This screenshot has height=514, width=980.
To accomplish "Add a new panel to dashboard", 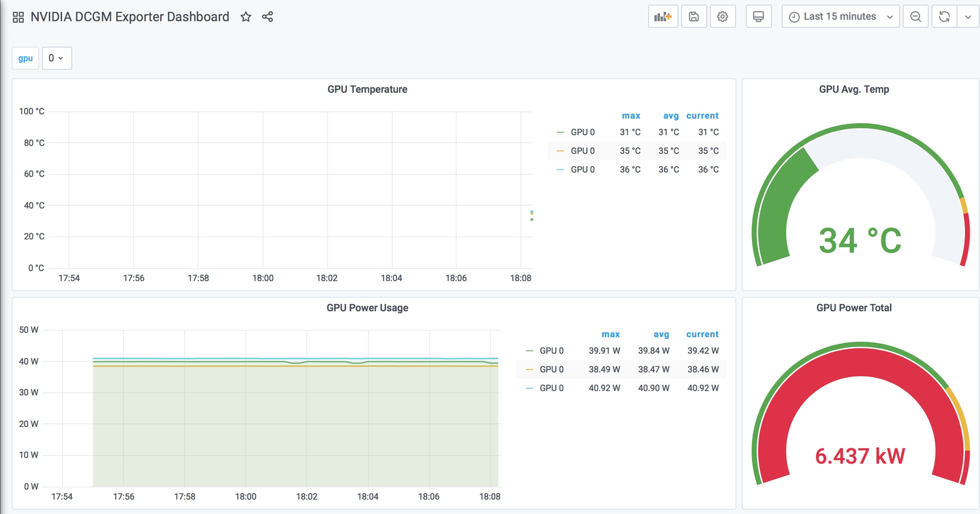I will pyautogui.click(x=663, y=17).
